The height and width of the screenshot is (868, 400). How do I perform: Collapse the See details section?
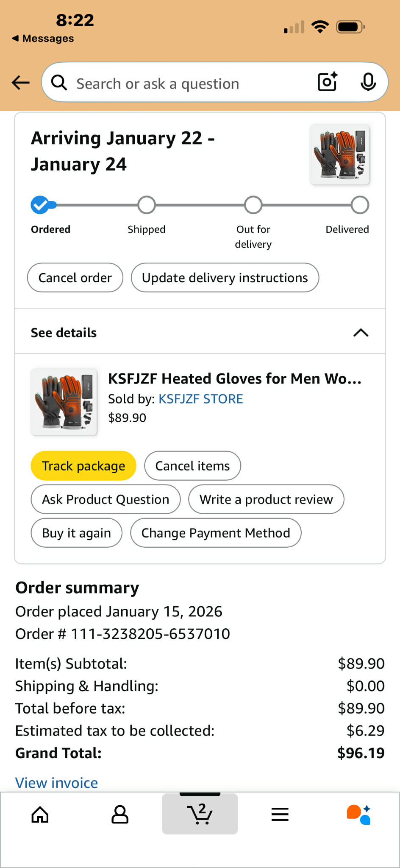pos(361,333)
